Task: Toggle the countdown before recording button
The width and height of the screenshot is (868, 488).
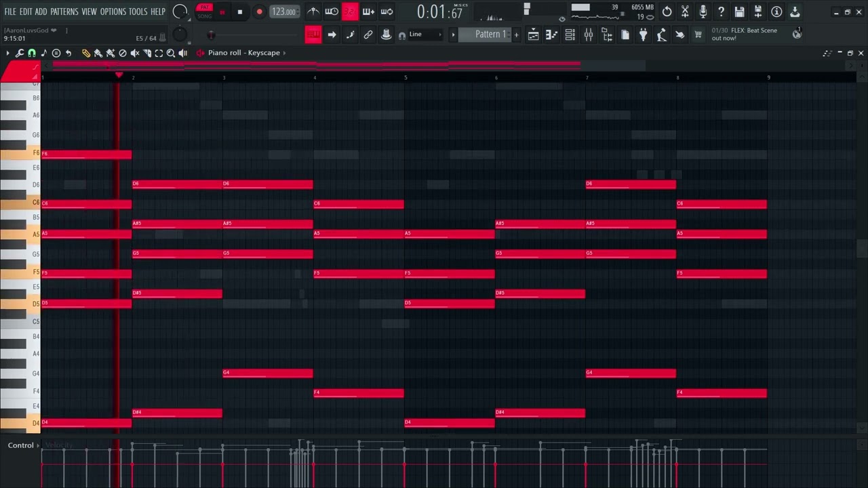Action: [x=350, y=12]
